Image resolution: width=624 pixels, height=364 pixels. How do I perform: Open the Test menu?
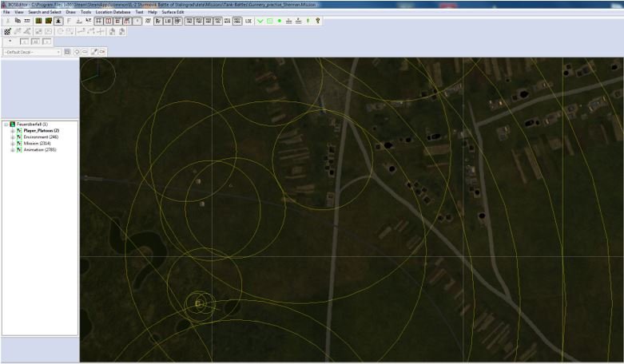139,12
